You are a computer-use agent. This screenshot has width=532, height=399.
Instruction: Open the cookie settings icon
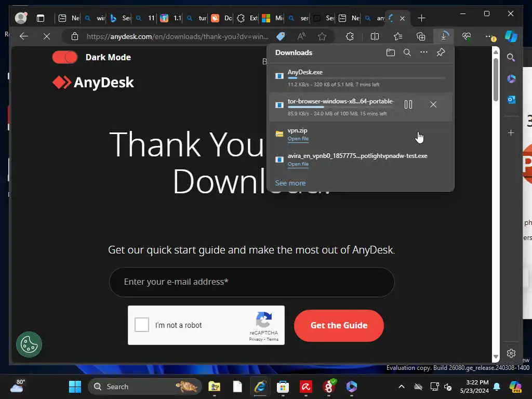point(29,344)
